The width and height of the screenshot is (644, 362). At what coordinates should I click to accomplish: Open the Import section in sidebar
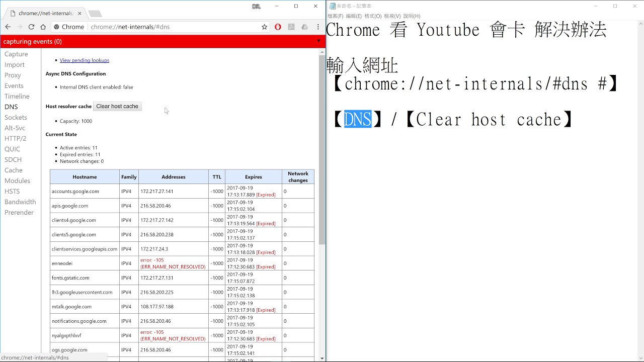(x=15, y=64)
